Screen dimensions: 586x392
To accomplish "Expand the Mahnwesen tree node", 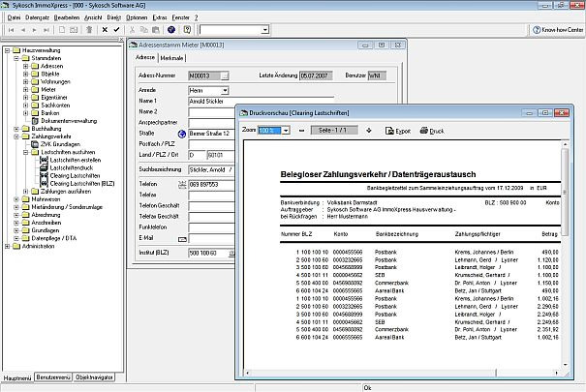I will point(16,199).
